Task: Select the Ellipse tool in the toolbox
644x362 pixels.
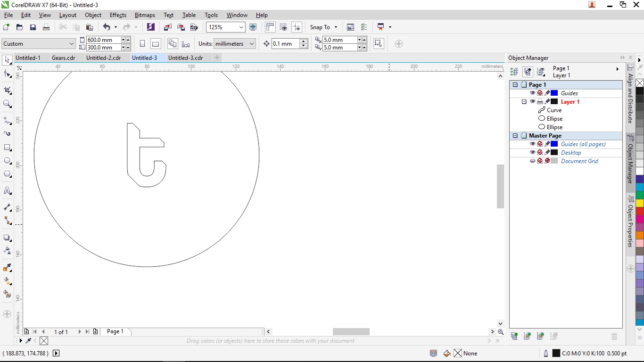Action: [7, 161]
